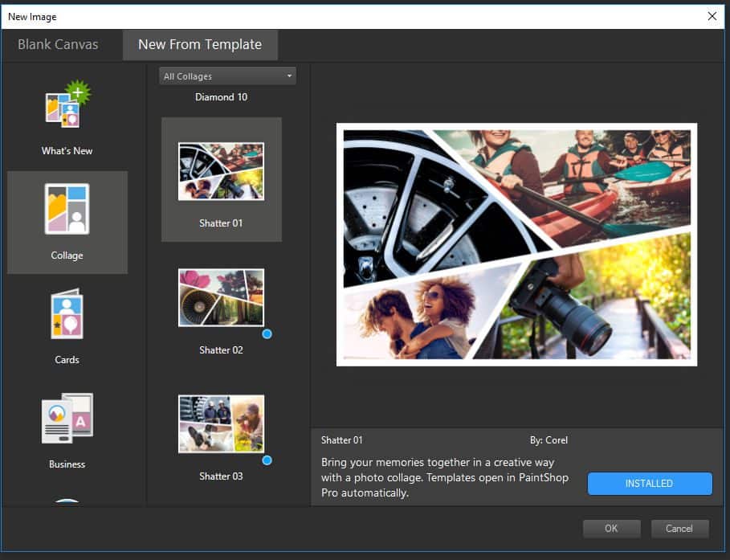Screen dimensions: 730x560
Task: Click the large Shatter 01 preview image
Action: pyautogui.click(x=516, y=243)
